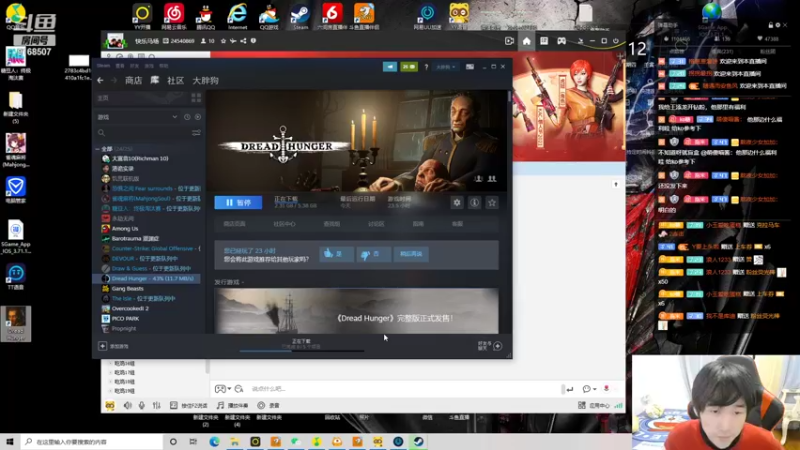The height and width of the screenshot is (450, 800).
Task: Open YY app center icon
Action: tap(594, 406)
